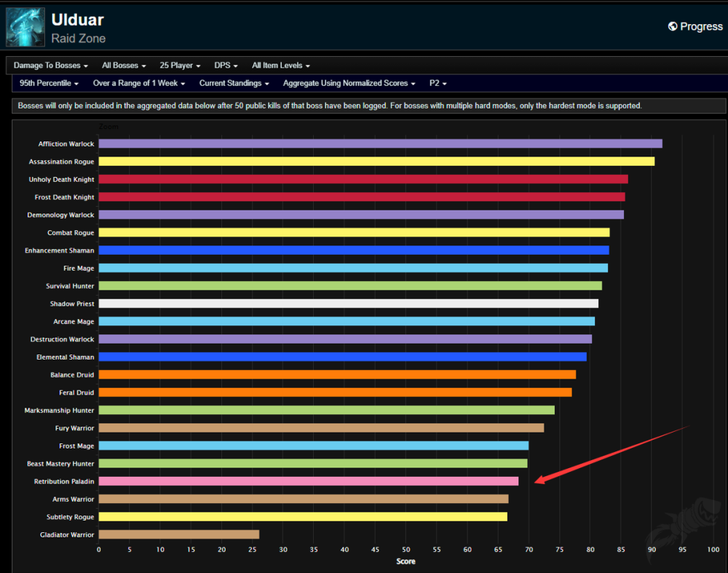Viewport: 728px width, 573px height.
Task: Expand the All Item Levels filter
Action: pos(281,66)
